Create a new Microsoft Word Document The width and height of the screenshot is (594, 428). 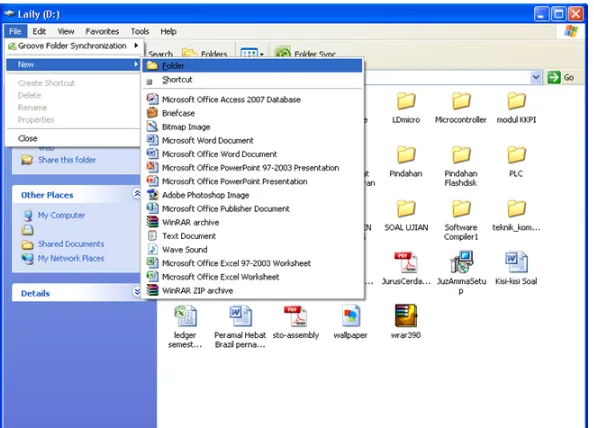tap(252, 141)
